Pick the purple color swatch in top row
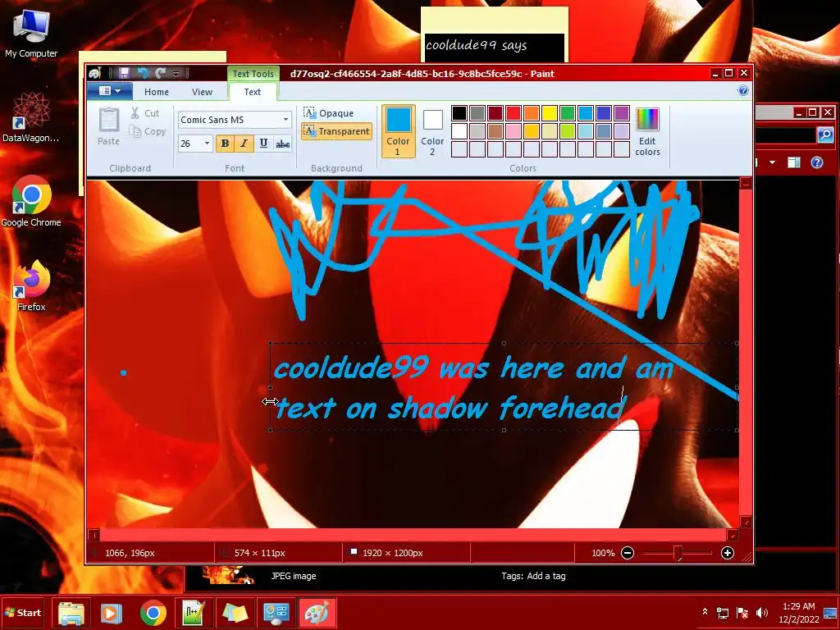Viewport: 840px width, 630px height. [622, 113]
